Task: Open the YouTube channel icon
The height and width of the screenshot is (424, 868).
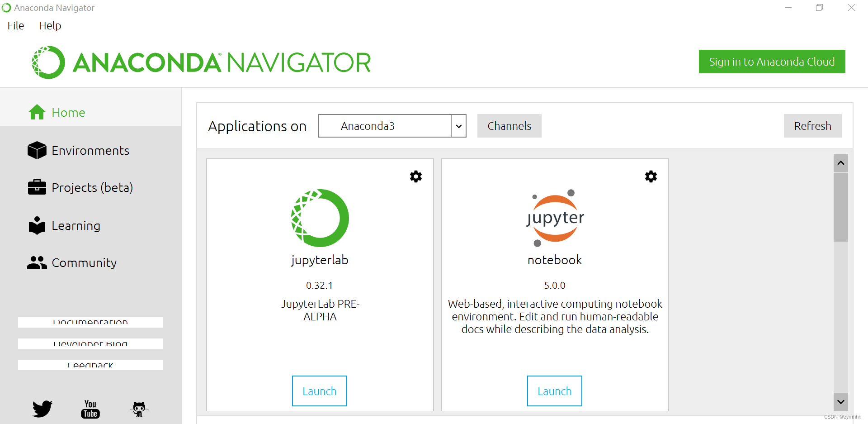Action: [90, 409]
